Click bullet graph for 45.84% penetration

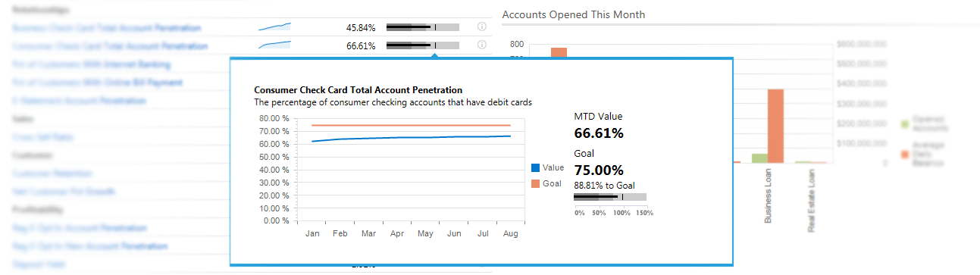(423, 27)
